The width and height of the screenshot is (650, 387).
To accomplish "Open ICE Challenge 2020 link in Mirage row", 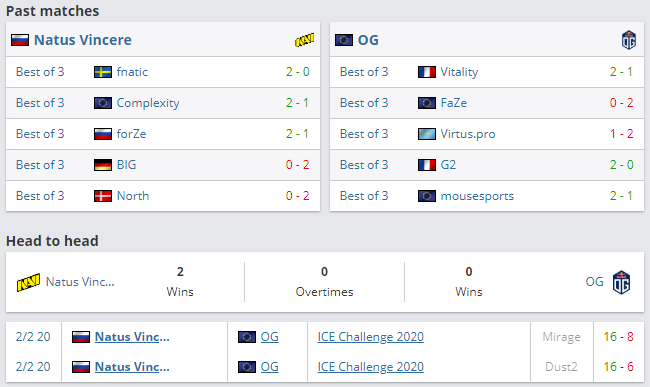I will (x=371, y=337).
